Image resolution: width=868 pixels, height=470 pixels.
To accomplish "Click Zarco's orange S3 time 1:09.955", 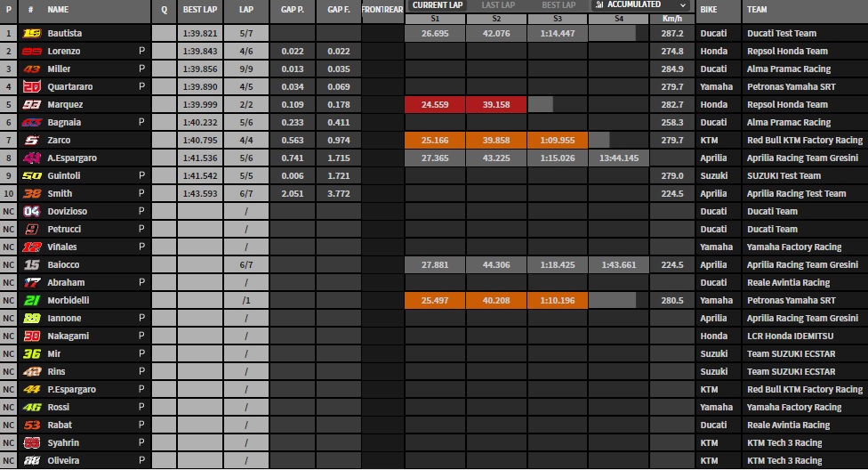I will coord(558,140).
